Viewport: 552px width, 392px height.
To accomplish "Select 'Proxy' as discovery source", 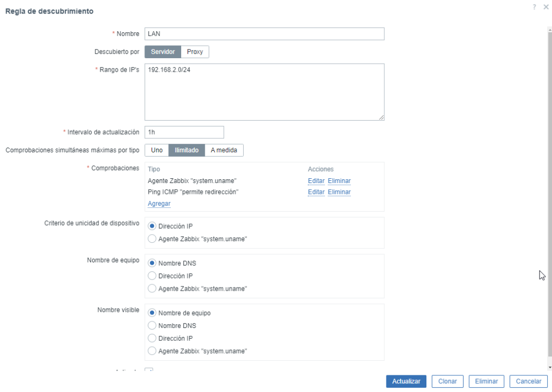I will point(195,52).
